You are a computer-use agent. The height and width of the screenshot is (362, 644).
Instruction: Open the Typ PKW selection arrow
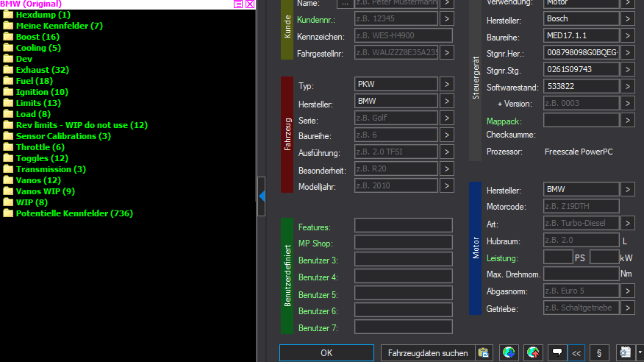pyautogui.click(x=446, y=85)
